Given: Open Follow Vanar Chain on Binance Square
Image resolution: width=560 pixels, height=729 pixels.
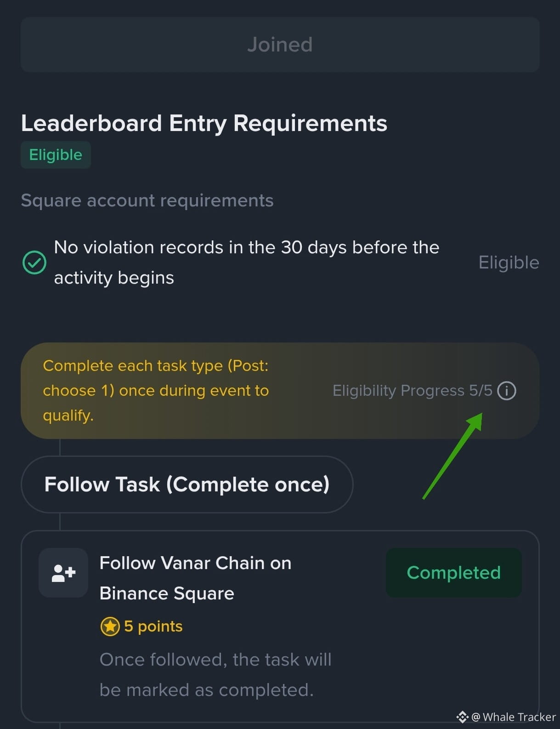Looking at the screenshot, I should pyautogui.click(x=195, y=578).
